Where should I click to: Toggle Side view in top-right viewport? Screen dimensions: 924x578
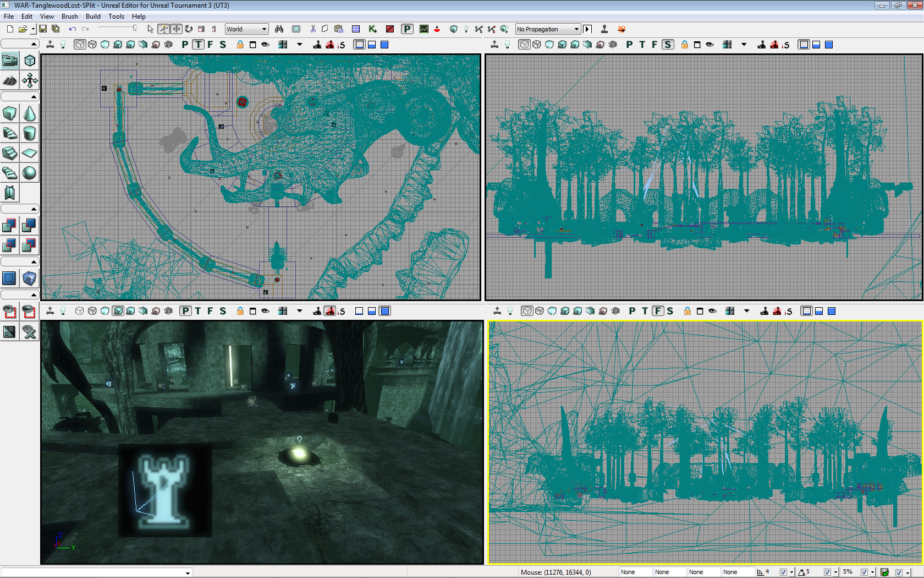pos(668,45)
